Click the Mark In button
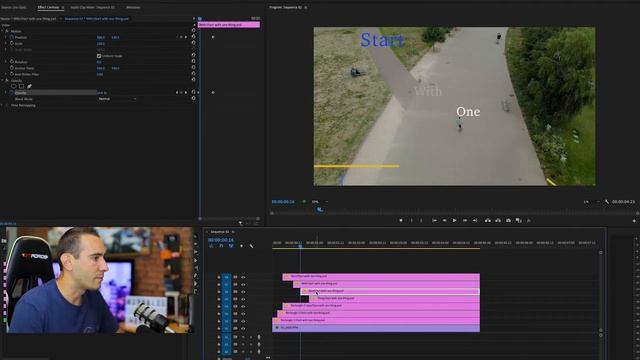The height and width of the screenshot is (360, 640). click(411, 220)
